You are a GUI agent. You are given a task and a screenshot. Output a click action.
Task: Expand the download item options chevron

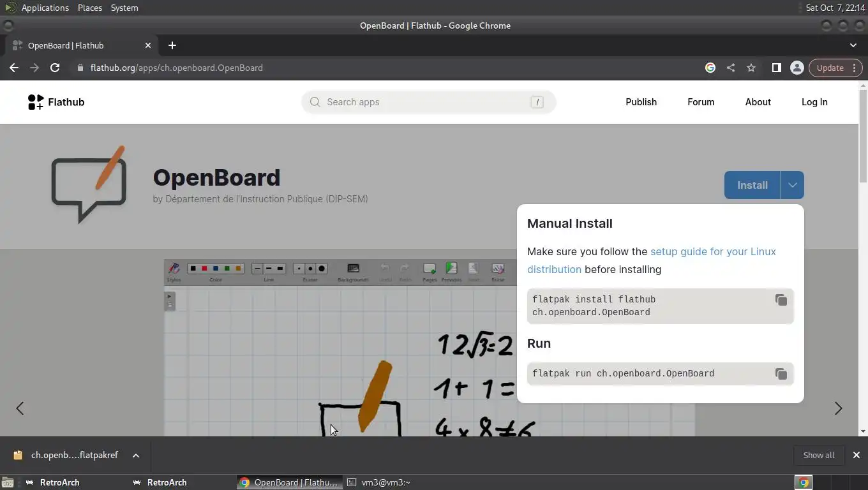tap(136, 455)
